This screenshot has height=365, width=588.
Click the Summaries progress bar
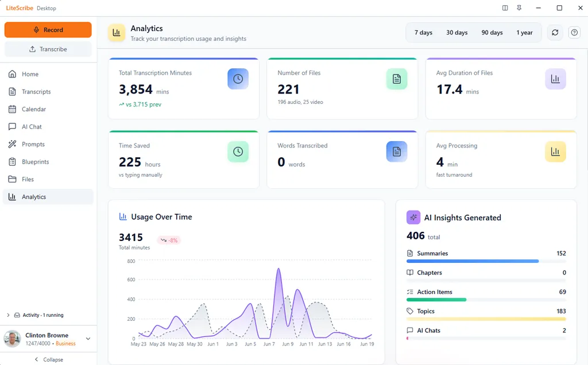pyautogui.click(x=486, y=261)
